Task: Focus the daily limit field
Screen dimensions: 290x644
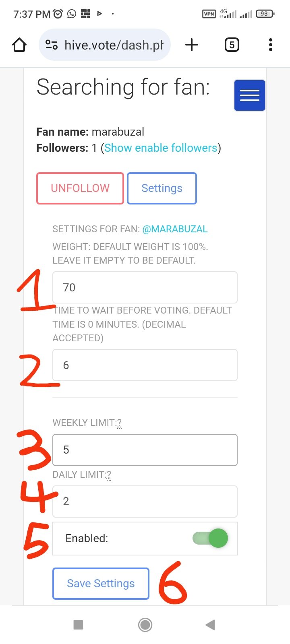Action: click(145, 501)
